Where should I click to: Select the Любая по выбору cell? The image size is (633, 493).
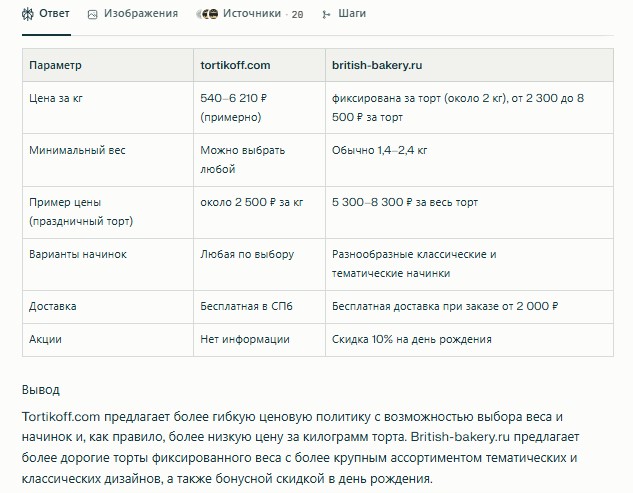[x=259, y=264]
